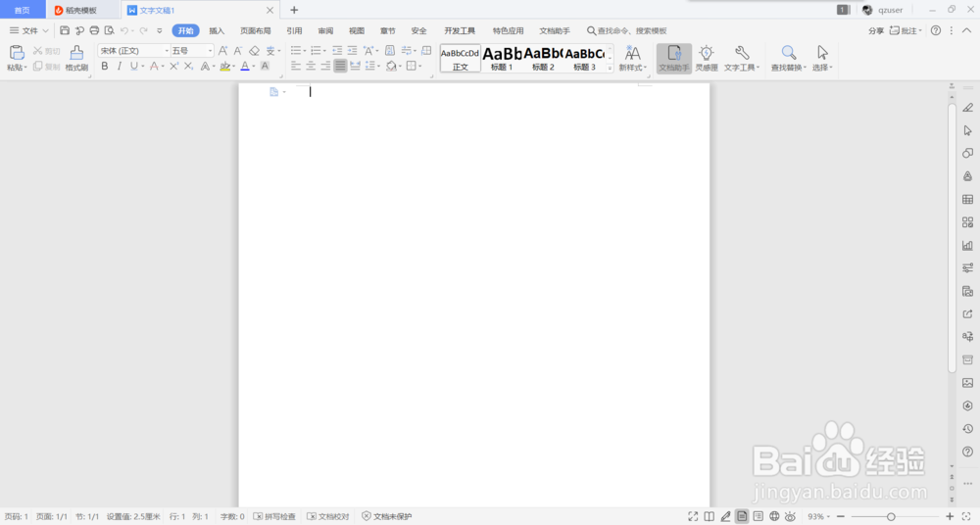Switch to the 页面布局 ribbon tab

(x=256, y=30)
